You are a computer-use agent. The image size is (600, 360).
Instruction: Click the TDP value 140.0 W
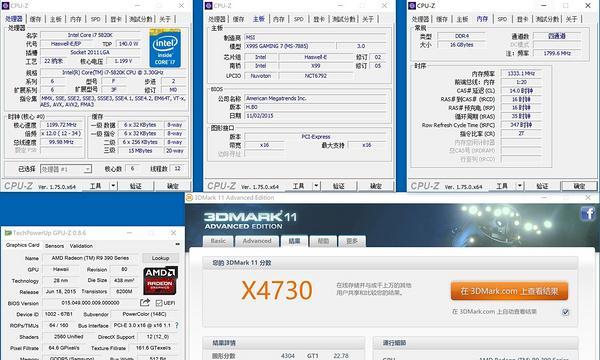pyautogui.click(x=128, y=44)
